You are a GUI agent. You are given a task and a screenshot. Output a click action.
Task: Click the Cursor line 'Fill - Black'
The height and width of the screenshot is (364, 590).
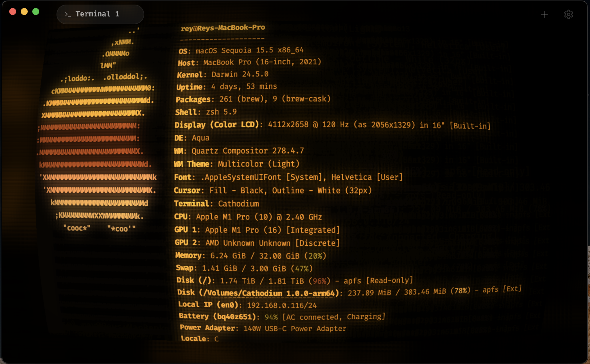click(x=236, y=191)
